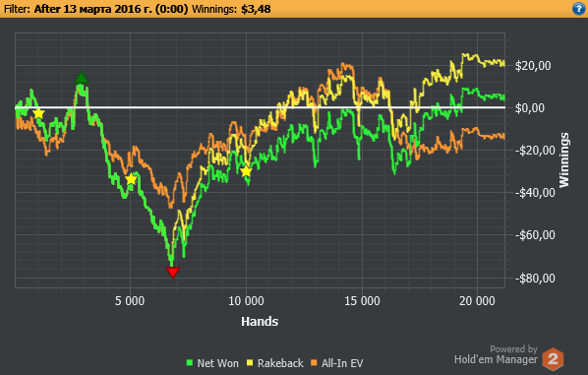Click the -$40,00 axis label

tap(535, 193)
